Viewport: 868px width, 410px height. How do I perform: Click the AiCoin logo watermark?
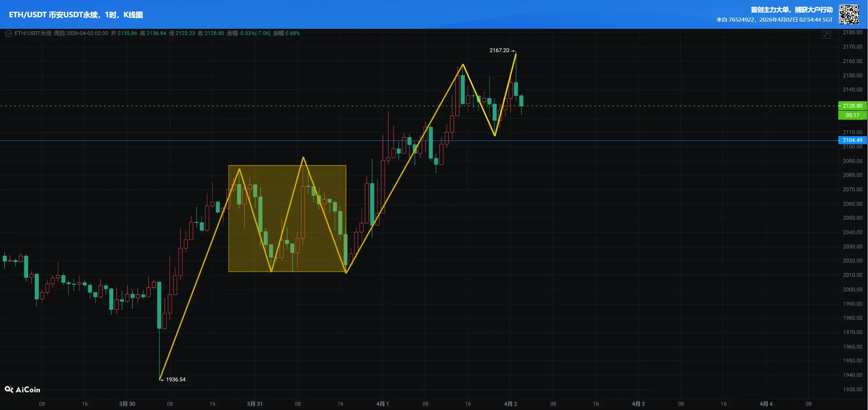[x=22, y=389]
